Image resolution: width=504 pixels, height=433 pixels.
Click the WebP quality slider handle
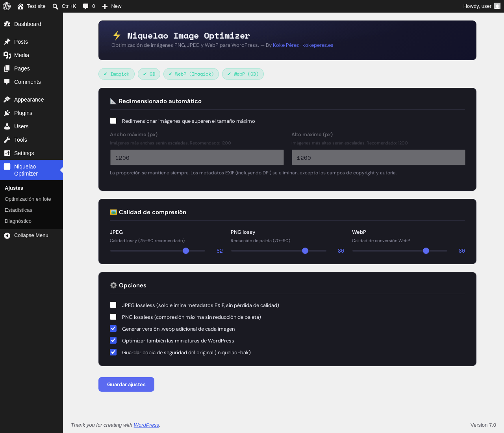pos(426,251)
